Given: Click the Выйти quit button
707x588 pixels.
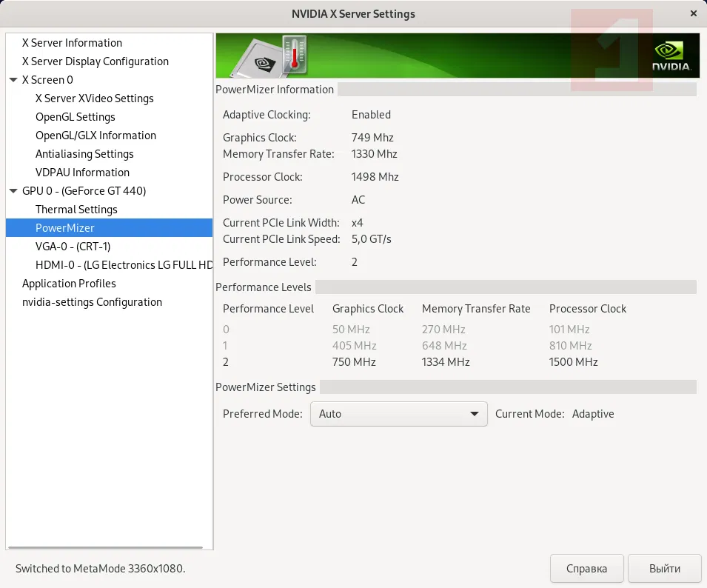Looking at the screenshot, I should (x=665, y=569).
